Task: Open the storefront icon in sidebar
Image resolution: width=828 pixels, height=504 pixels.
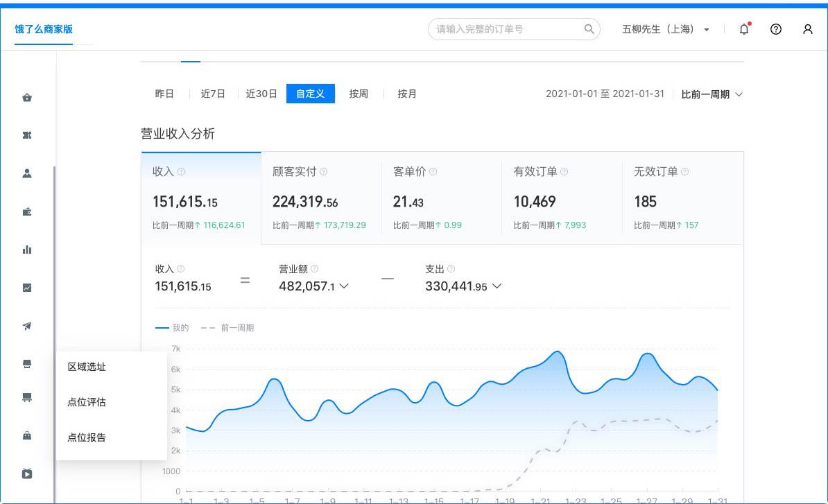Action: (27, 364)
